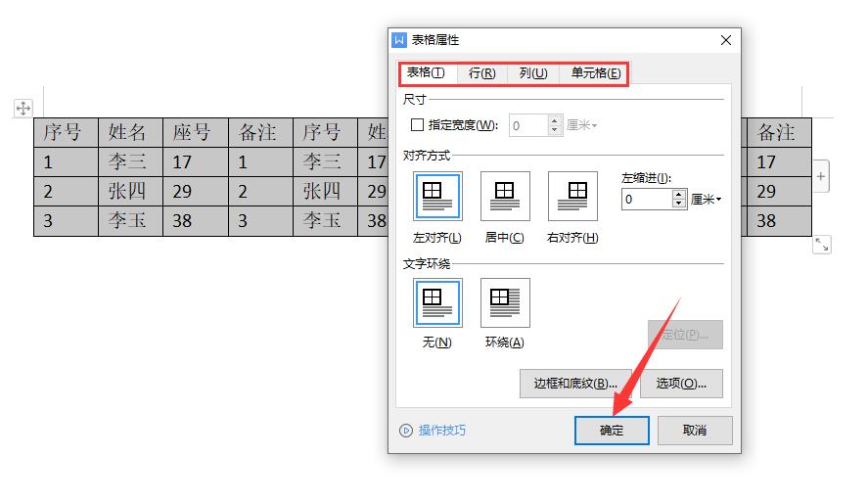The image size is (868, 502).
Task: Choose the wrap-around (环绕) text icon
Action: (x=505, y=302)
